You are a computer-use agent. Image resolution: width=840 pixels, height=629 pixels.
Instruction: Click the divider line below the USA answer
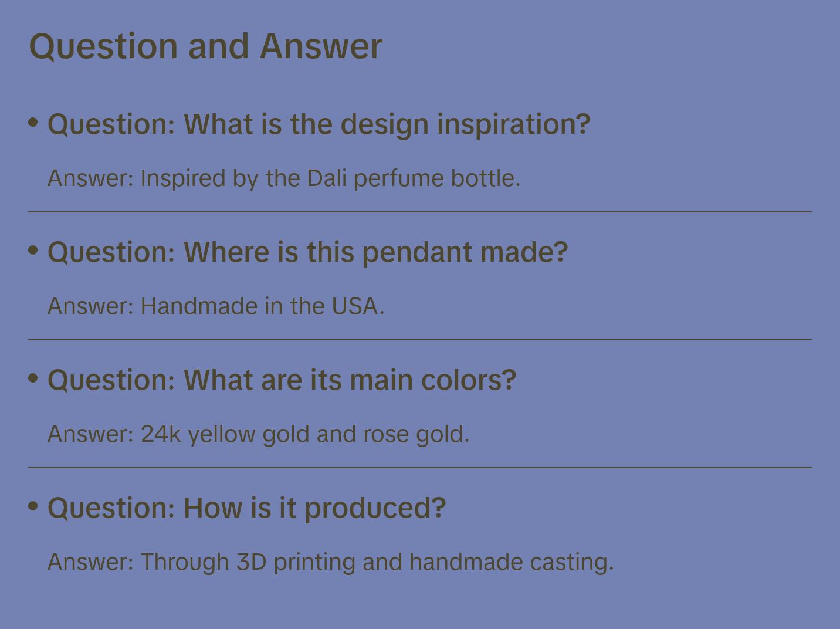coord(420,340)
